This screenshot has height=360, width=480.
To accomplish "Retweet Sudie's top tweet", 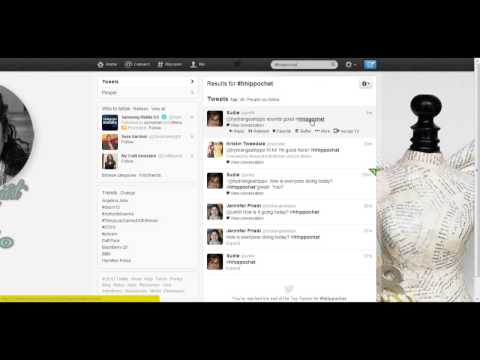I will point(259,131).
